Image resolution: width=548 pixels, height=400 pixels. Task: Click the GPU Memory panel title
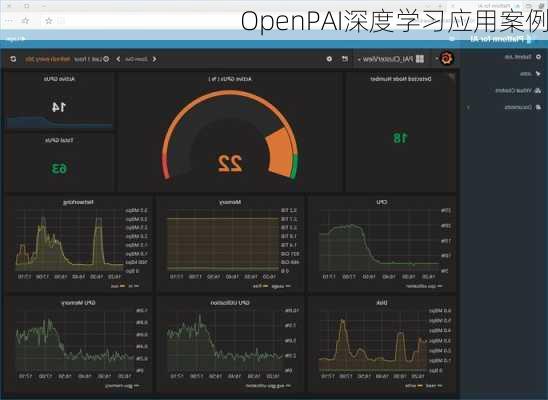click(78, 303)
